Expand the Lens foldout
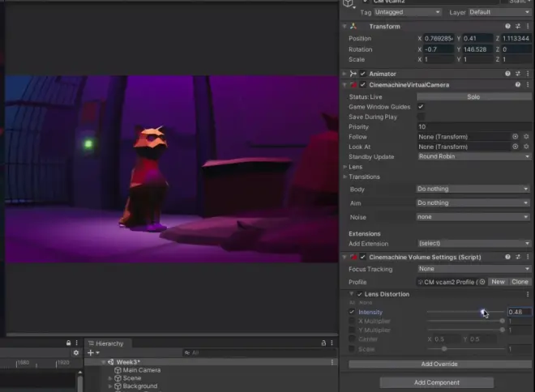Screen dimensions: 535x392 click(x=345, y=167)
